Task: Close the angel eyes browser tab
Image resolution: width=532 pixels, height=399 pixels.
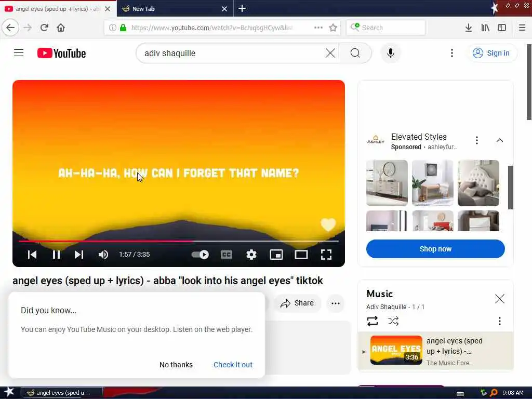Action: [x=108, y=9]
